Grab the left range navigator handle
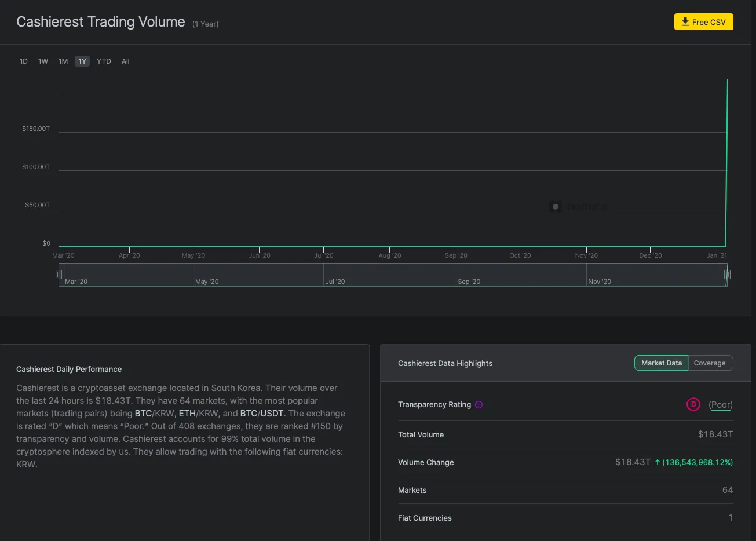The width and height of the screenshot is (756, 541). [59, 275]
